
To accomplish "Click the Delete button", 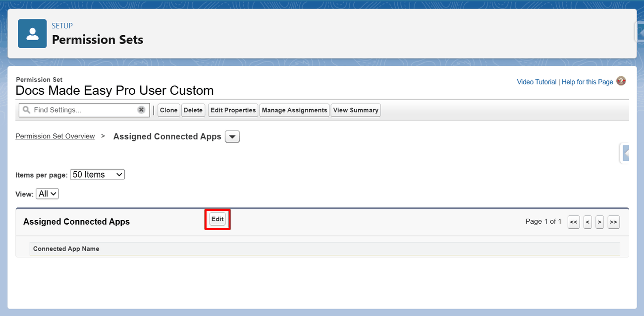I will [193, 110].
